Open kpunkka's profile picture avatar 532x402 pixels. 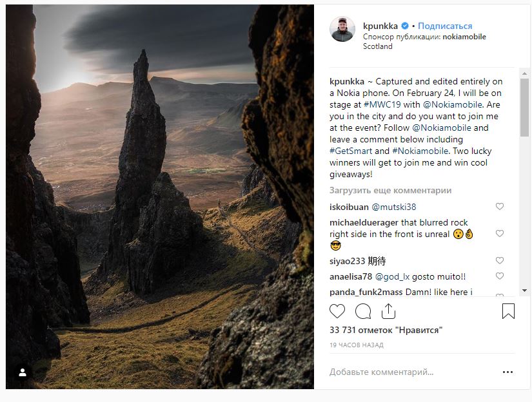[x=342, y=30]
